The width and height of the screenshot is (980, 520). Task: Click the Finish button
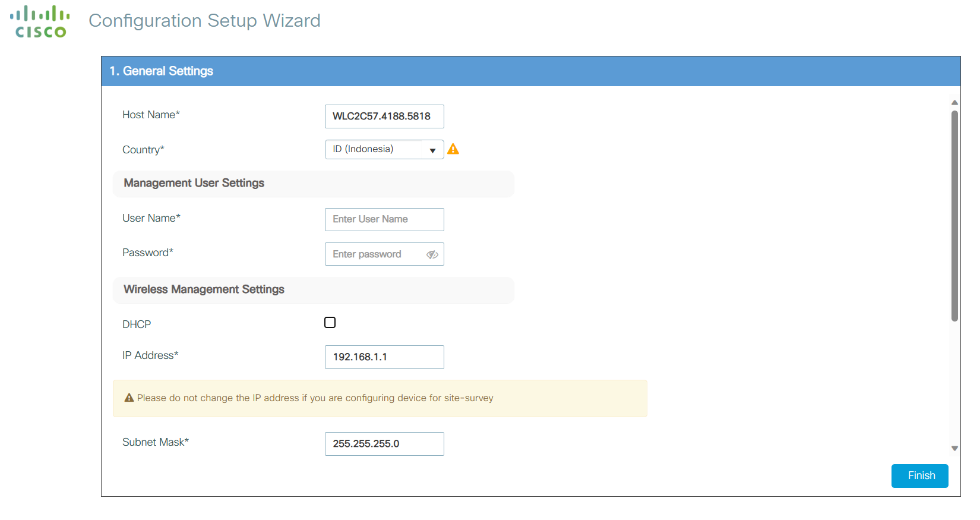919,475
